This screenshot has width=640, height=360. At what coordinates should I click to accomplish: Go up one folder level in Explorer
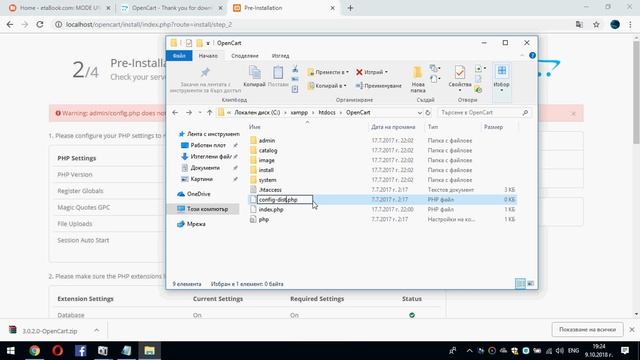(209, 112)
